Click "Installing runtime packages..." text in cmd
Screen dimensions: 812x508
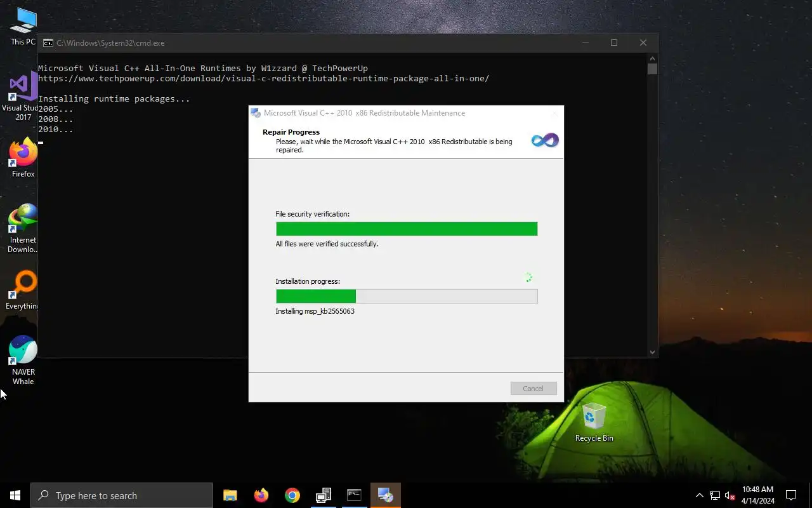(114, 99)
